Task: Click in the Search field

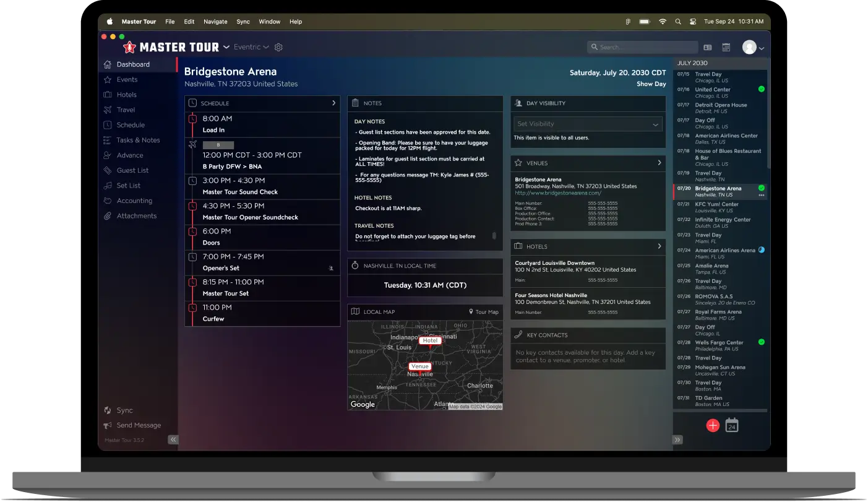Action: tap(642, 47)
